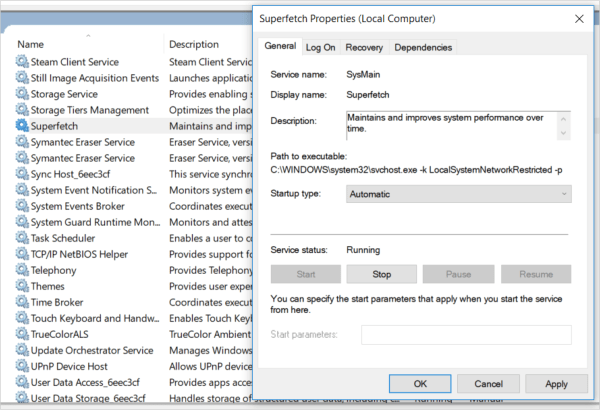Click the description box scroll up arrow

[563, 119]
